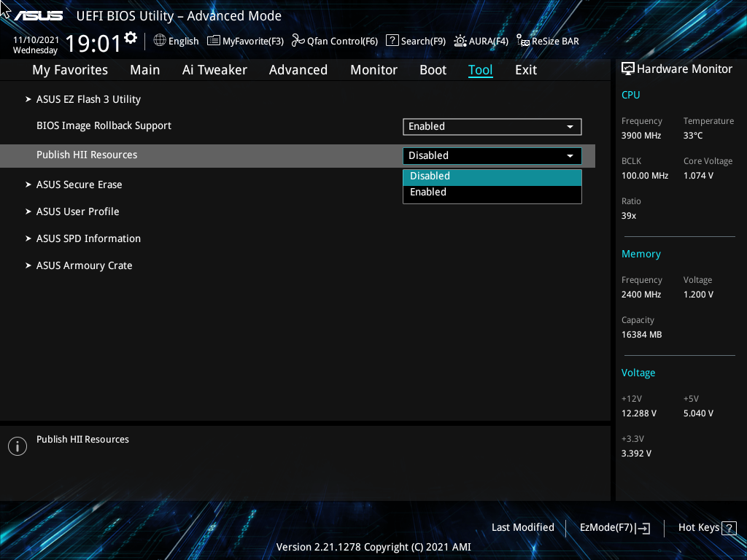Open the Exit tab
The width and height of the screenshot is (747, 560).
point(526,70)
